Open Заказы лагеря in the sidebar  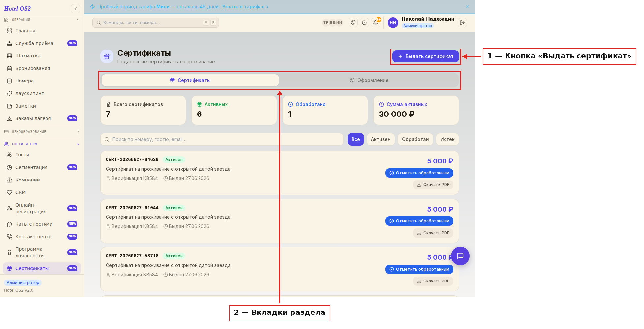click(x=42, y=118)
